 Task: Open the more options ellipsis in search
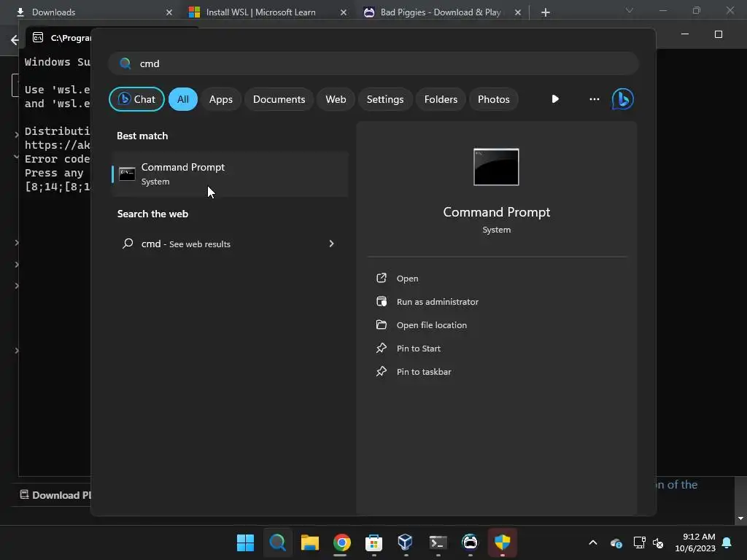click(x=594, y=99)
